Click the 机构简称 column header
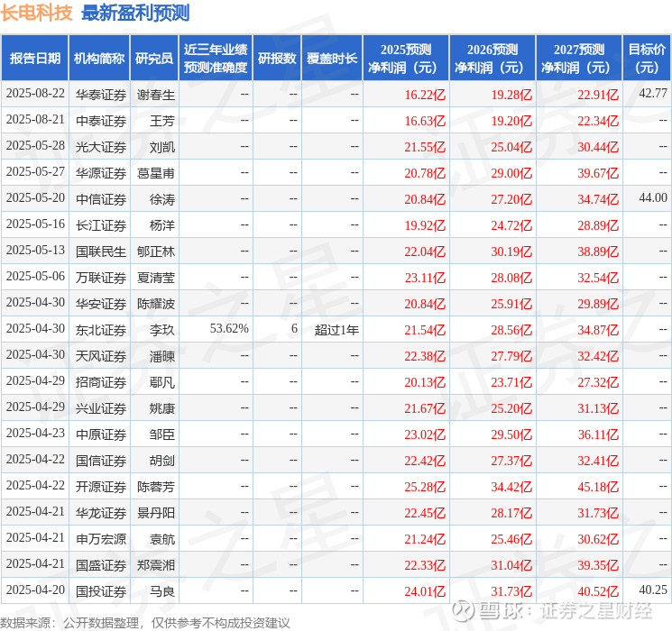Screen dimensions: 672x631 (x=99, y=59)
